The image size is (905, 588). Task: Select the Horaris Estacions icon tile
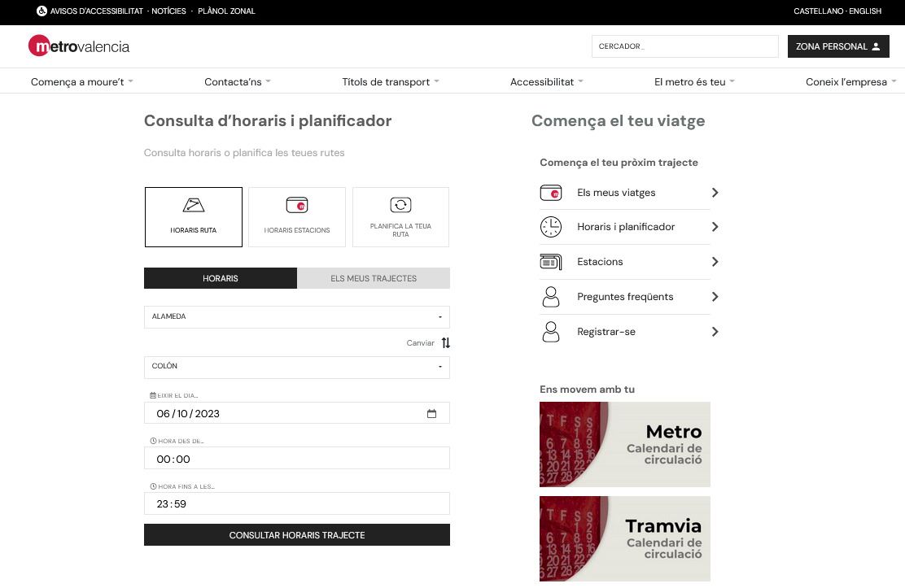[297, 216]
